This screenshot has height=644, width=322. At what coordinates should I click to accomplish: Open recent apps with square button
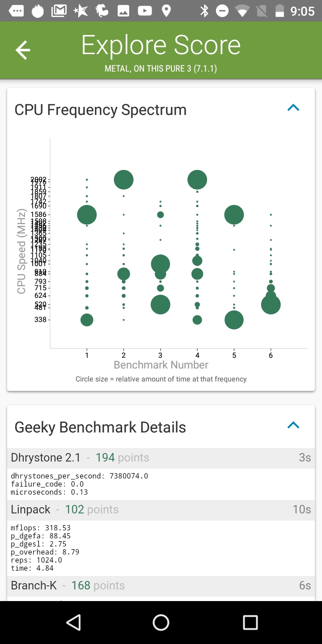pos(250,622)
